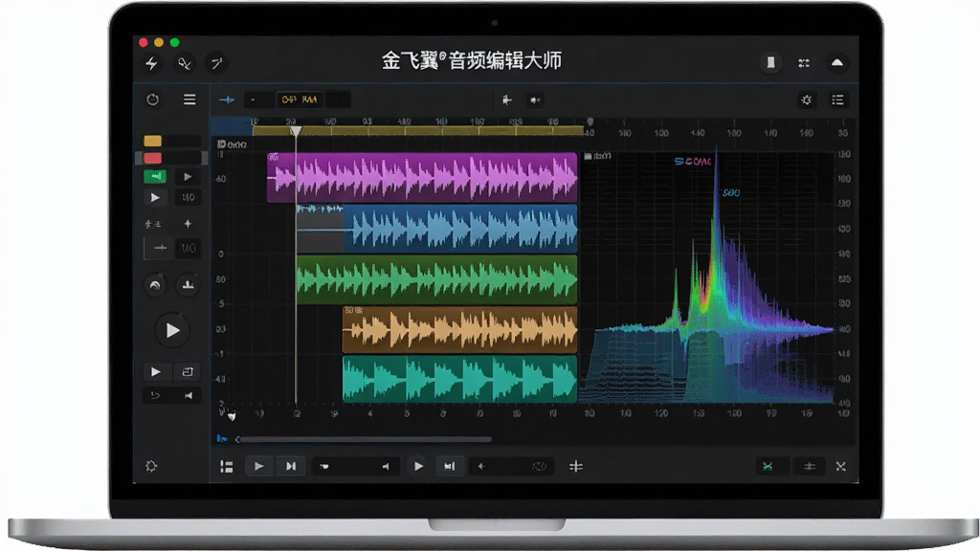Click the skip-to-next button in bottom transport

pos(291,466)
